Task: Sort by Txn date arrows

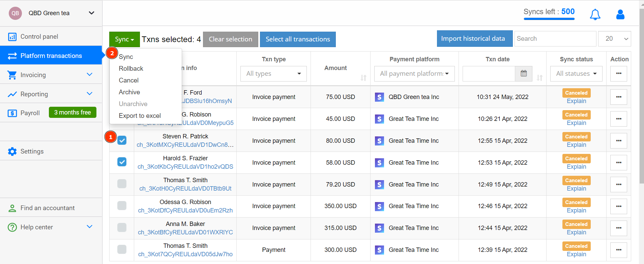Action: point(540,78)
